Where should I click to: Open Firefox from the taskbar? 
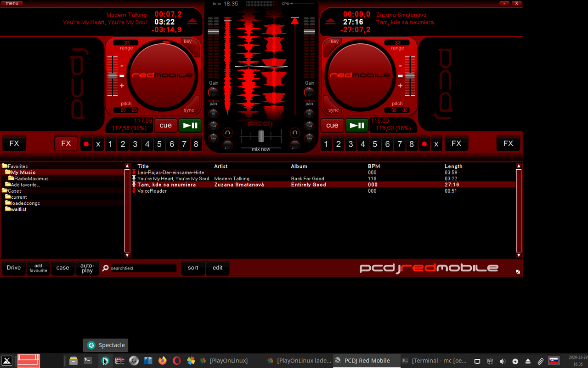tap(162, 361)
